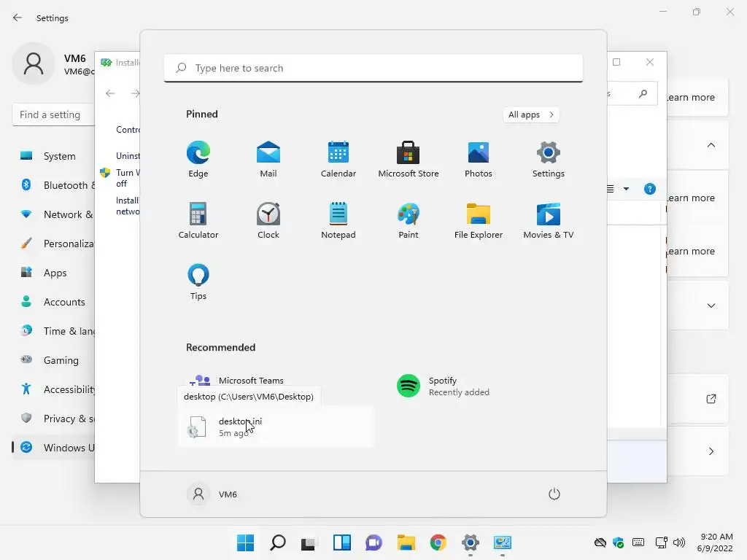
Task: Select Windows Update in sidebar
Action: (x=53, y=448)
